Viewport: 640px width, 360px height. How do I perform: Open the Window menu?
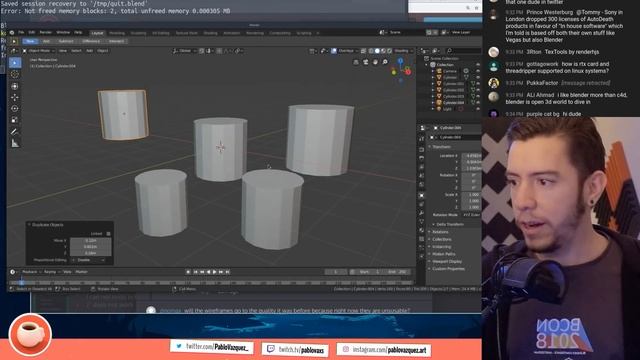pos(63,33)
